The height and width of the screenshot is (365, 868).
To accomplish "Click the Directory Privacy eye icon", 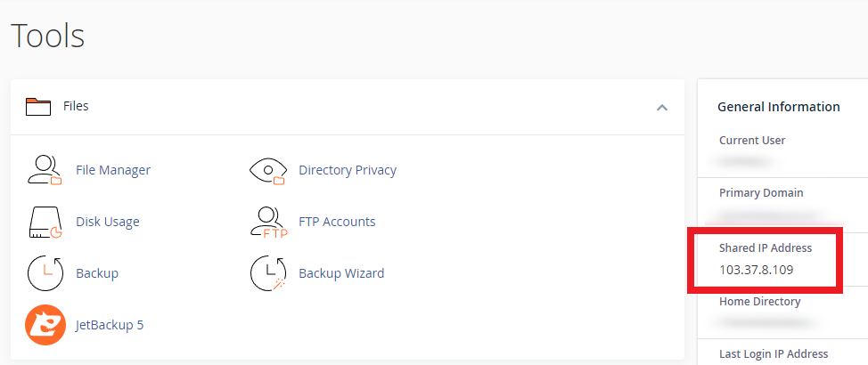I will click(267, 170).
